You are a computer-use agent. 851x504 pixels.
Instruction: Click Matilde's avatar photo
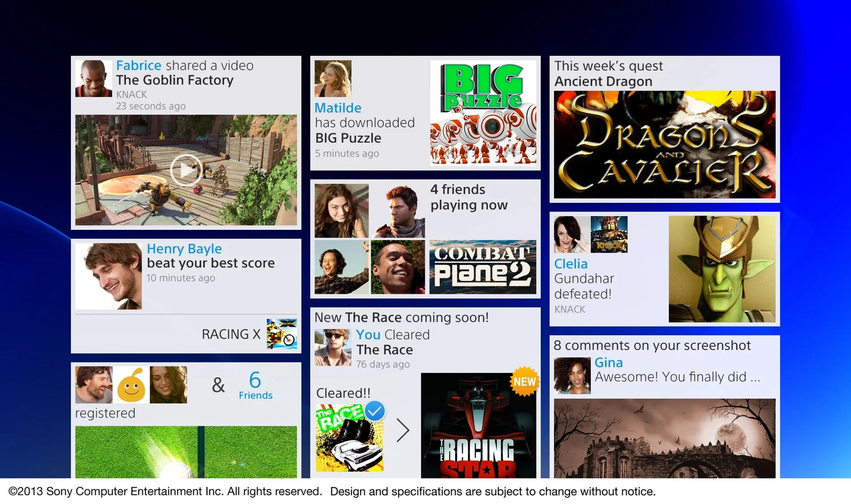pos(333,79)
